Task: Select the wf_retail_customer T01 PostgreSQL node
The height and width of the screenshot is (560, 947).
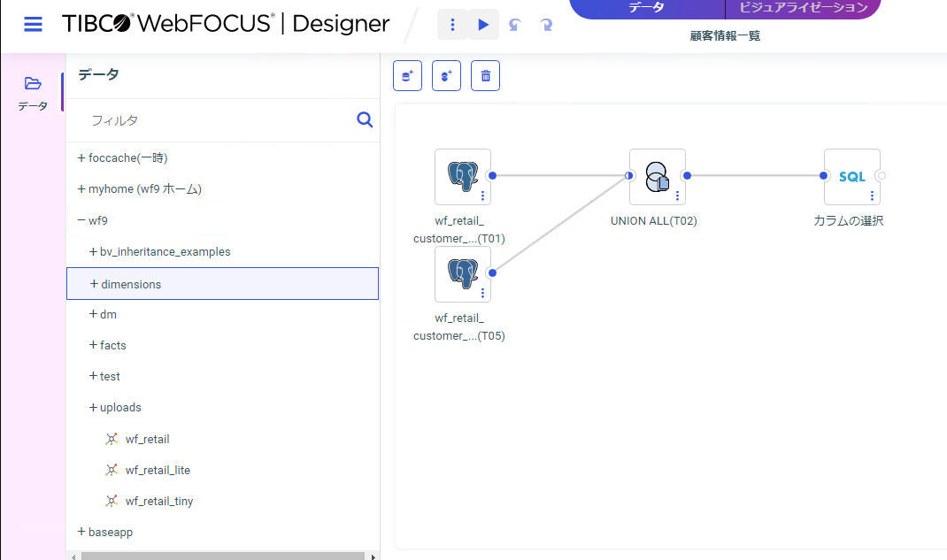Action: pos(463,177)
